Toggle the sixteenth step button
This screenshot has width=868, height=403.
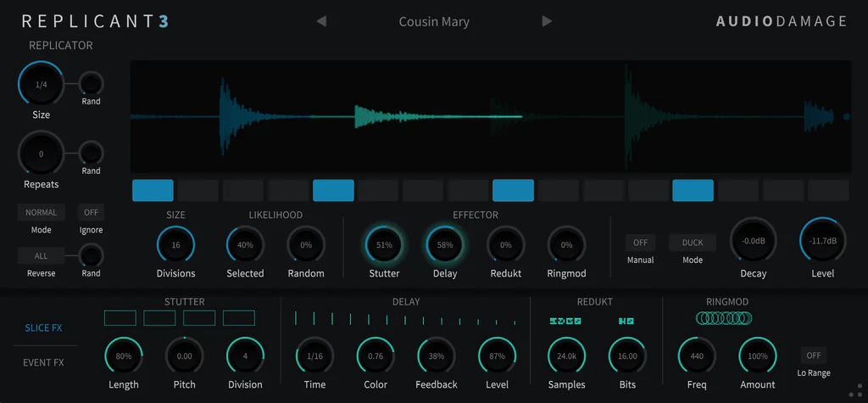(x=828, y=190)
